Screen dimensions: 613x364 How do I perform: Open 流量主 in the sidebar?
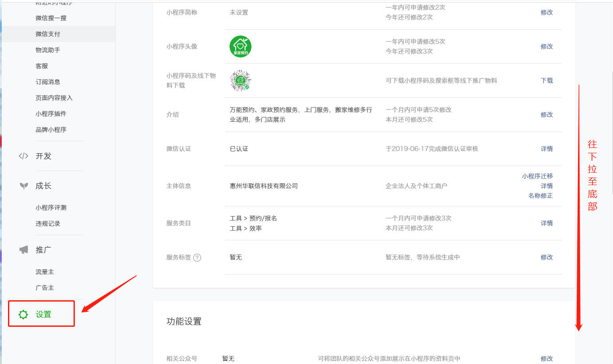[x=45, y=272]
